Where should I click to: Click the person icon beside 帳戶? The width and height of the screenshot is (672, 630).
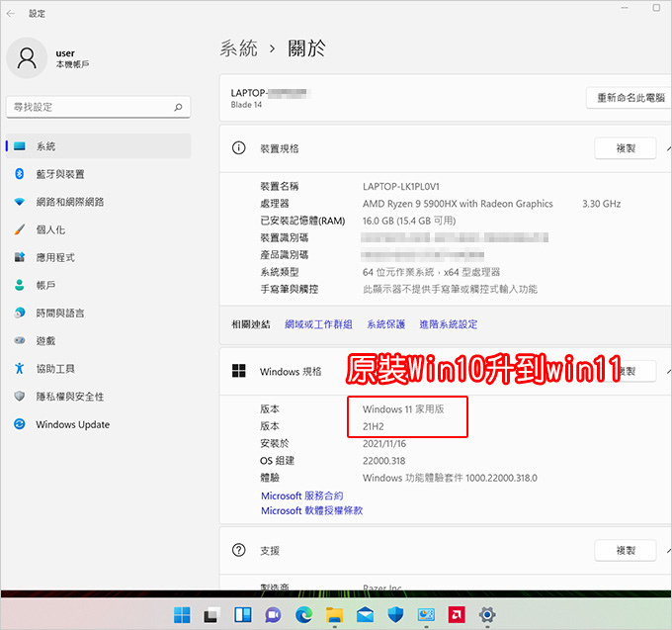point(20,285)
